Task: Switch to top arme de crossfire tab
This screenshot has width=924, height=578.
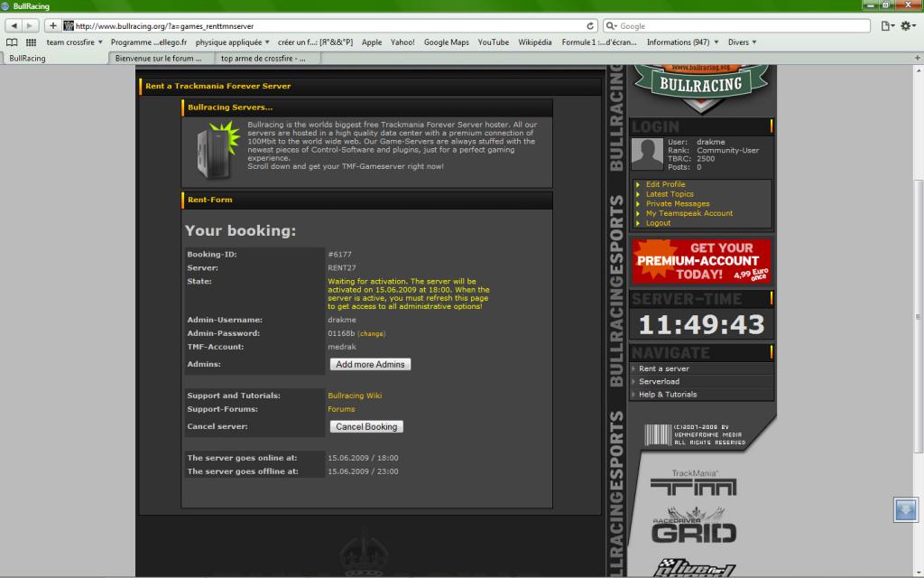Action: click(x=268, y=59)
